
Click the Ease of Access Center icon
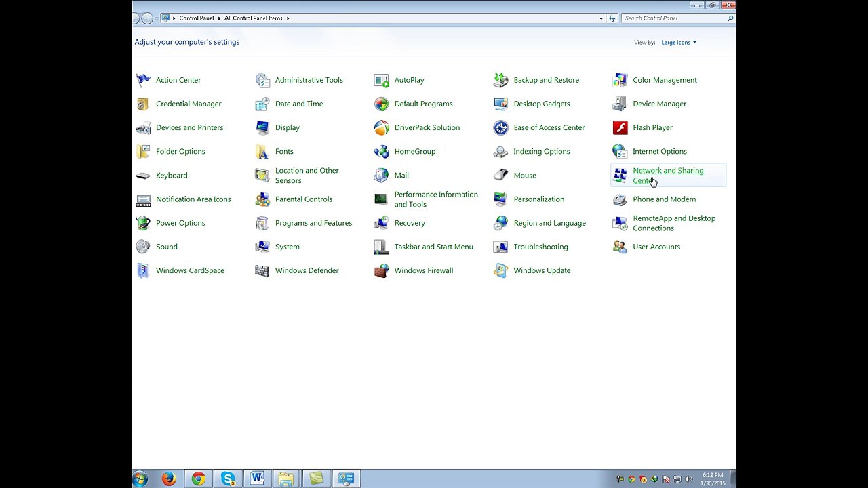[x=501, y=127]
